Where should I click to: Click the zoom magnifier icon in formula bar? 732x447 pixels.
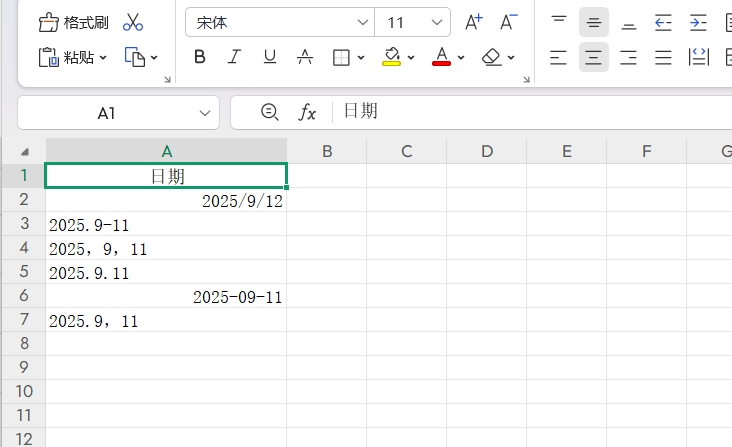click(x=269, y=113)
